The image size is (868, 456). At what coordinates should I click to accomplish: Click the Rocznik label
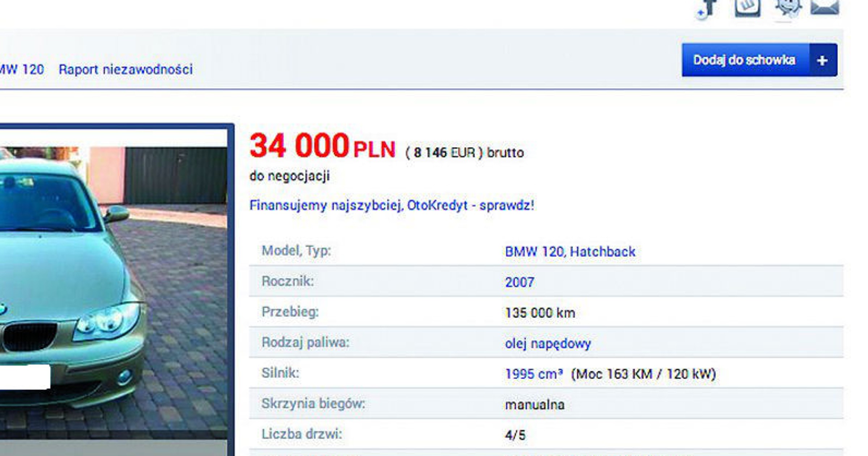(x=288, y=281)
